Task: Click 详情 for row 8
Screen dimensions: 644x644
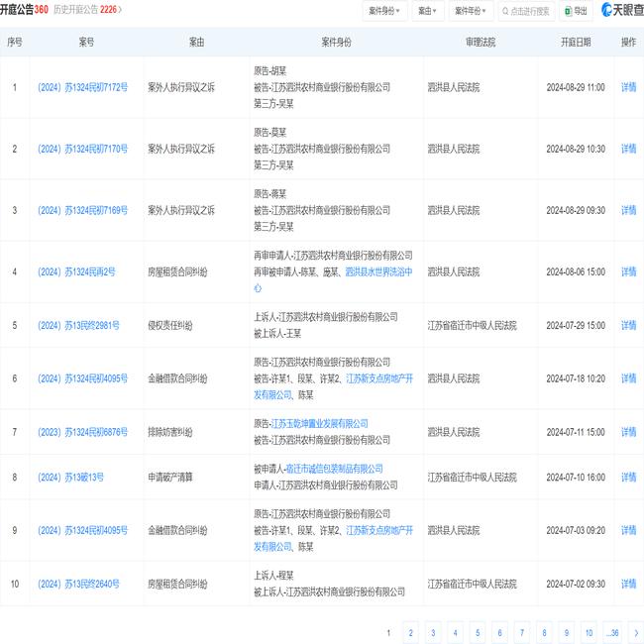Action: tap(628, 477)
